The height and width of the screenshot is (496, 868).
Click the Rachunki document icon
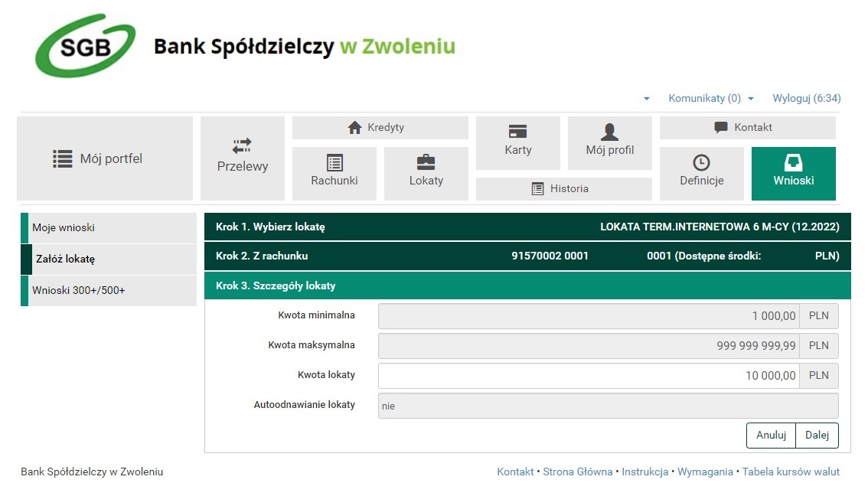tap(334, 163)
